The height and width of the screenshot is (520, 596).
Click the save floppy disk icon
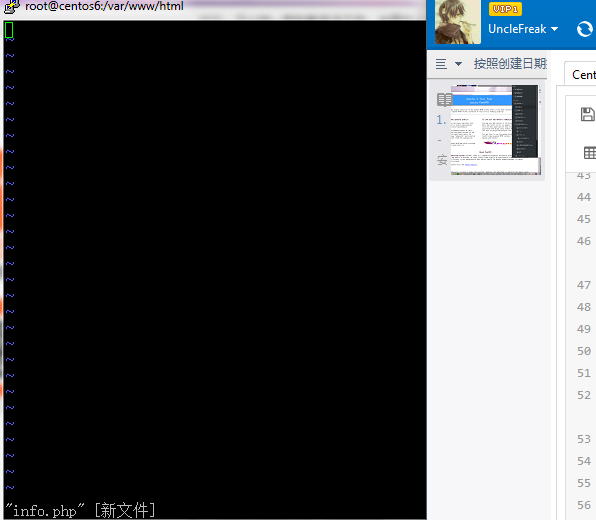[x=588, y=114]
